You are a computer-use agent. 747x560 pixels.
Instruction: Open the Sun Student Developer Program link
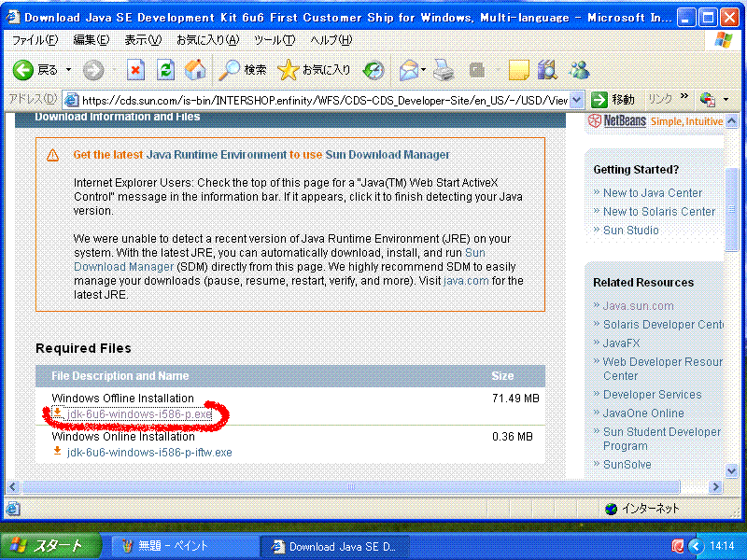662,439
